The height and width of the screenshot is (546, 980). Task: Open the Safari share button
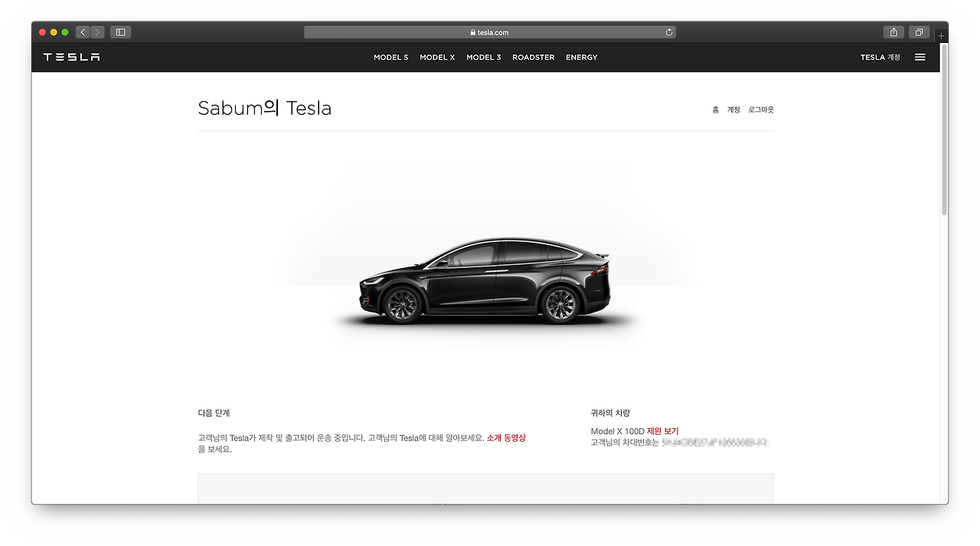point(893,32)
